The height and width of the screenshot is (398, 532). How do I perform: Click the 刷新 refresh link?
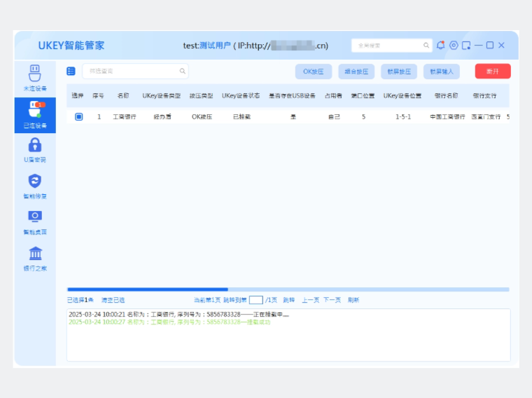353,300
